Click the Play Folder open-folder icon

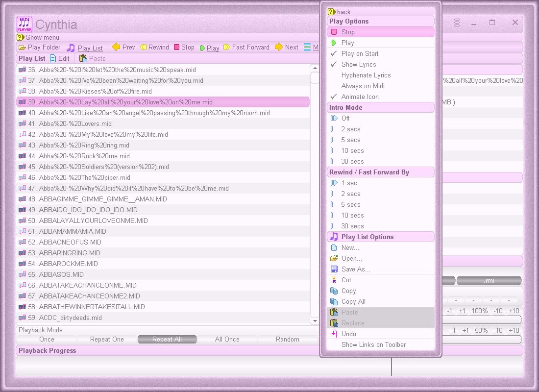(x=23, y=48)
